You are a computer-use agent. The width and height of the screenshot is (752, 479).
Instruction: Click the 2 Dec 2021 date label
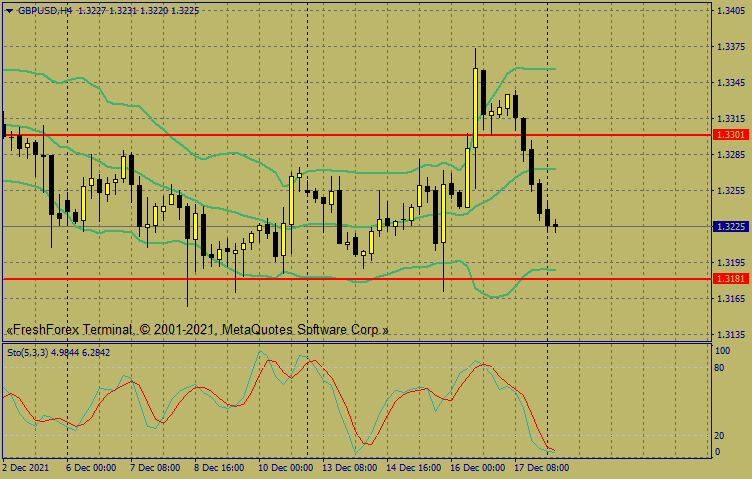[x=27, y=467]
